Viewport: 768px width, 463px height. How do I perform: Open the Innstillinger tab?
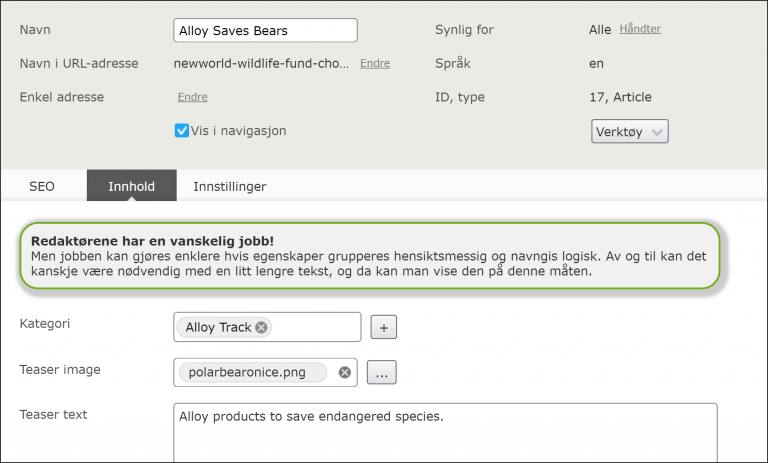[230, 186]
